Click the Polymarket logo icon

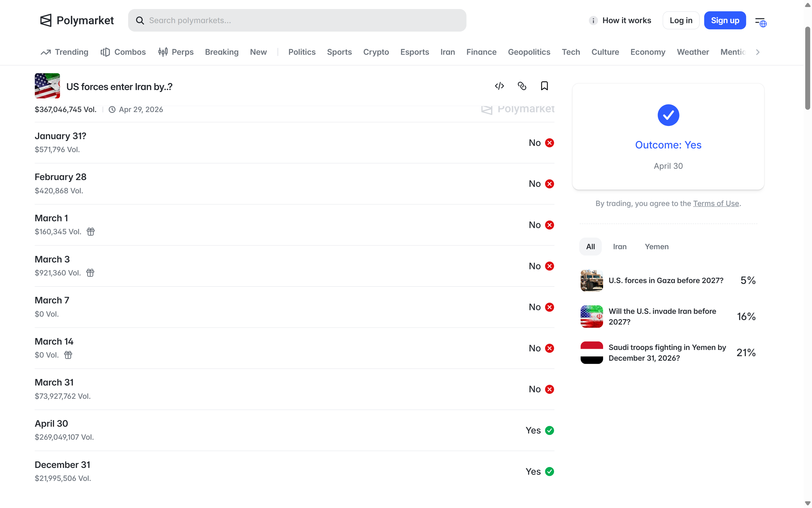(46, 20)
